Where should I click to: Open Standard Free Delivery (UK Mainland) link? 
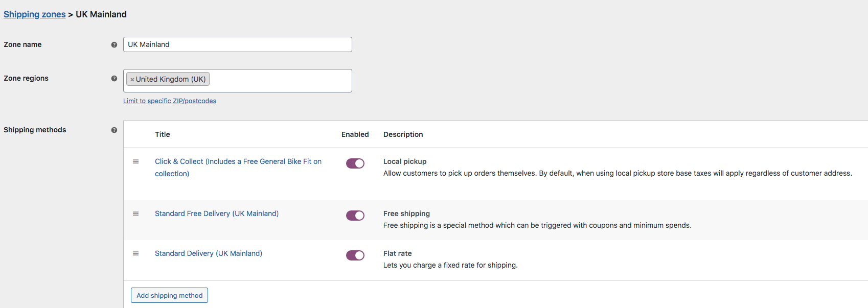(217, 214)
